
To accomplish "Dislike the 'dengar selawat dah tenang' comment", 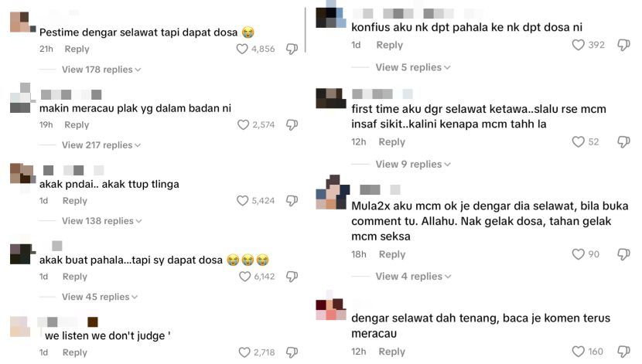I will coord(623,352).
